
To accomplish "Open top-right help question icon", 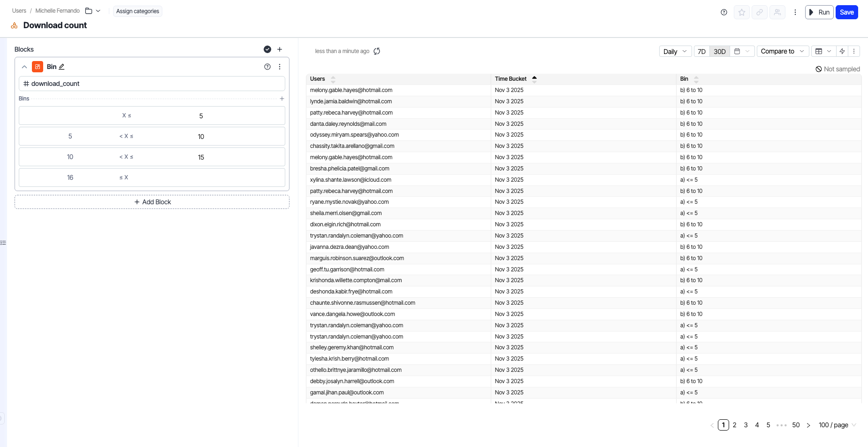I will tap(724, 12).
